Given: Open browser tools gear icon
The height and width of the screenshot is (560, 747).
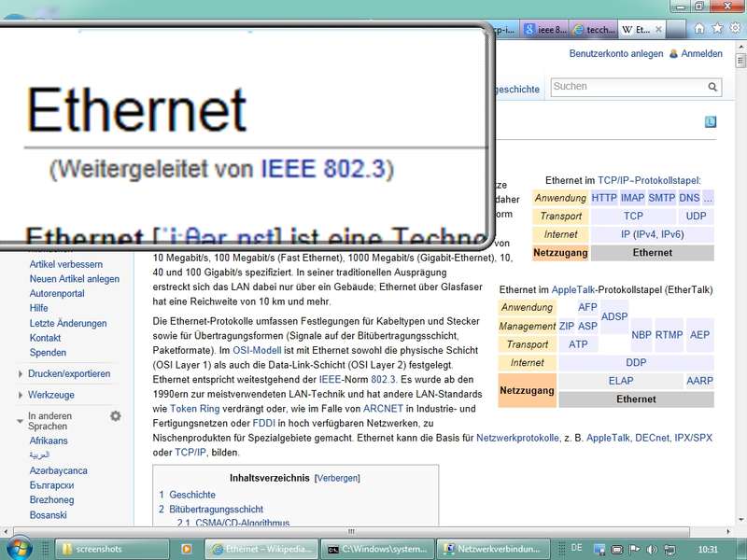Looking at the screenshot, I should [x=735, y=28].
